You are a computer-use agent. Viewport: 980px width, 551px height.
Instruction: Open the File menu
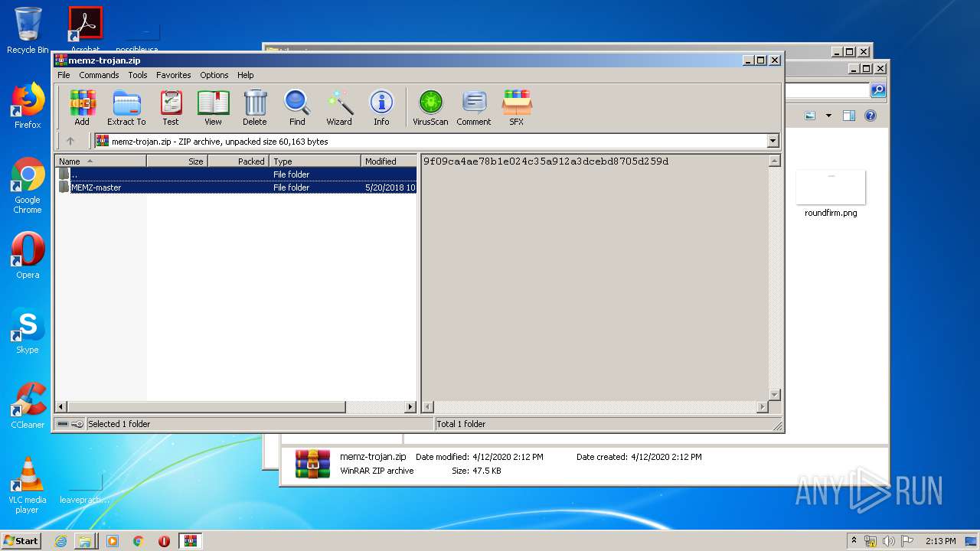coord(64,75)
